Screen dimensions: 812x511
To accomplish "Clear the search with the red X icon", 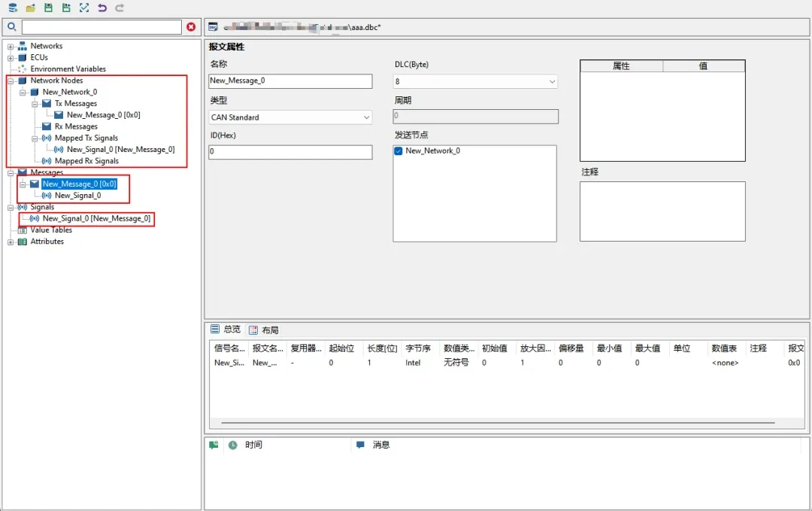I will click(x=191, y=27).
